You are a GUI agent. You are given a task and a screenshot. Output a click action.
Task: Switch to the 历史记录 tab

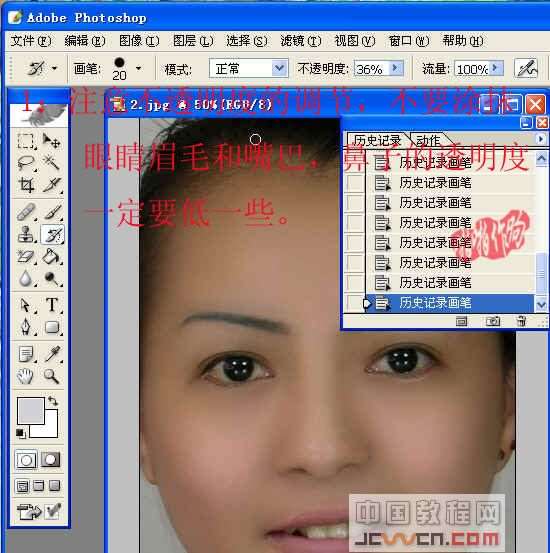377,141
